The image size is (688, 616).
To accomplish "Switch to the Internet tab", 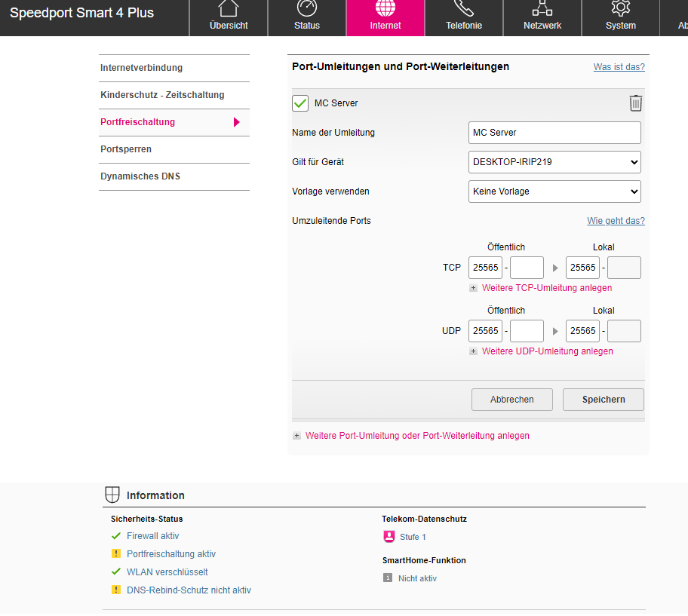I will (x=385, y=17).
